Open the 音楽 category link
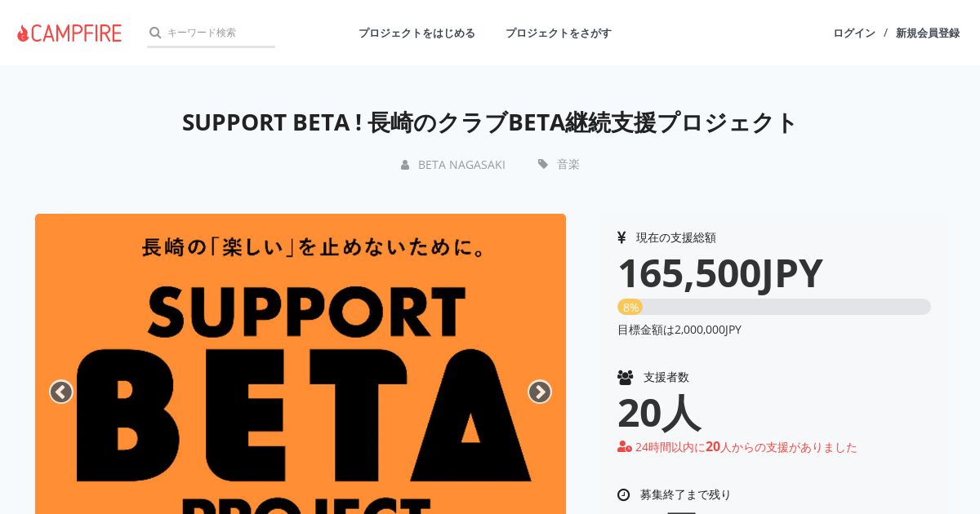 [x=568, y=164]
